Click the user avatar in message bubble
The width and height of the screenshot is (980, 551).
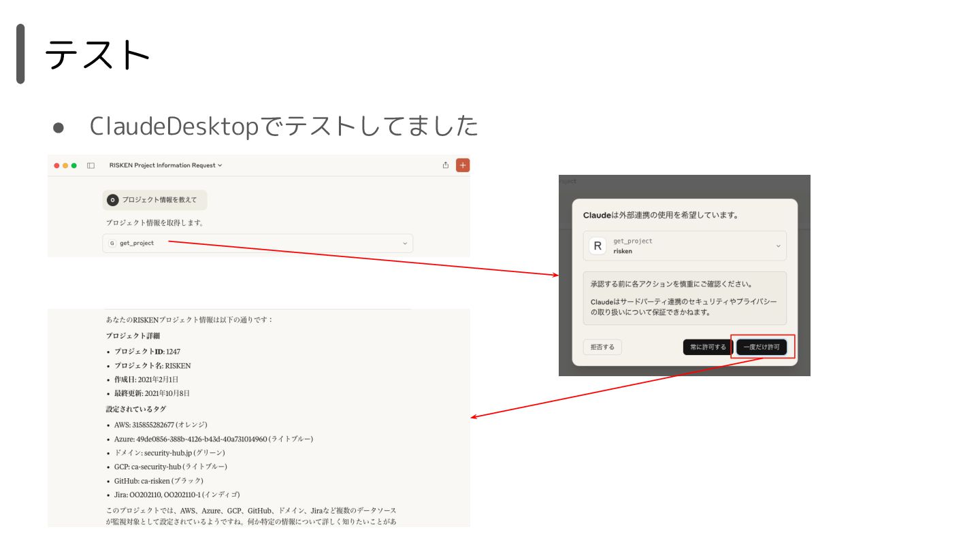coord(113,200)
